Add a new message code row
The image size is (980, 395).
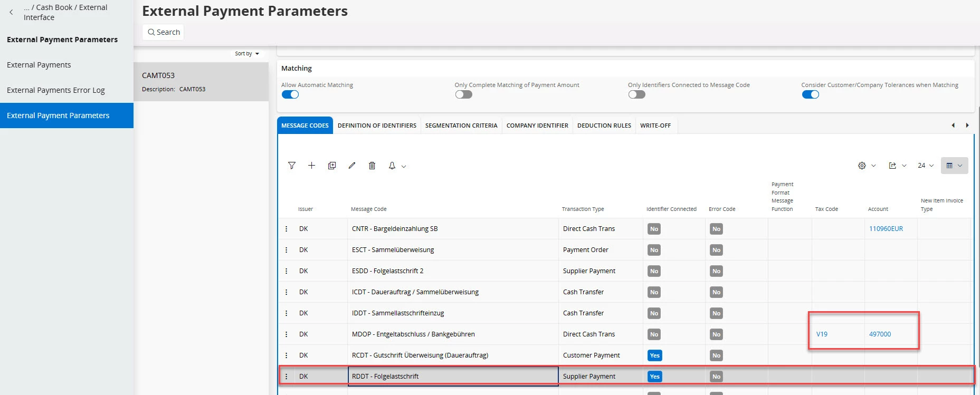pos(311,166)
